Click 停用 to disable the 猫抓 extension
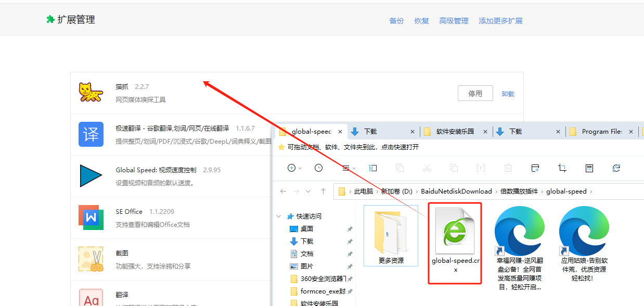This screenshot has width=644, height=306. [475, 94]
